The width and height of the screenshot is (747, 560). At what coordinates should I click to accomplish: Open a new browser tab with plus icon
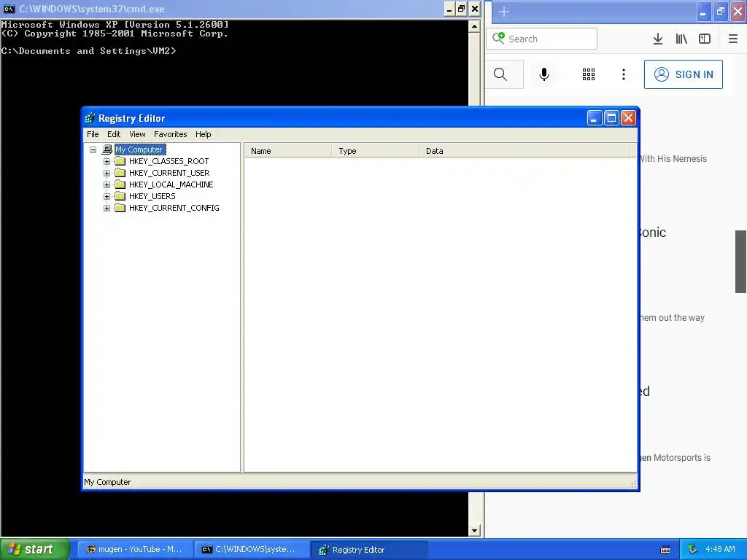click(x=504, y=12)
